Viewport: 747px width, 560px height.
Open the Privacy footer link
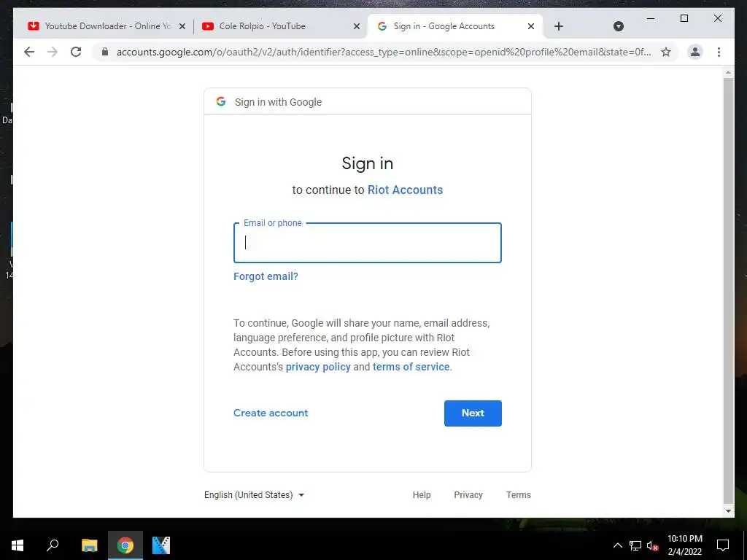click(468, 495)
